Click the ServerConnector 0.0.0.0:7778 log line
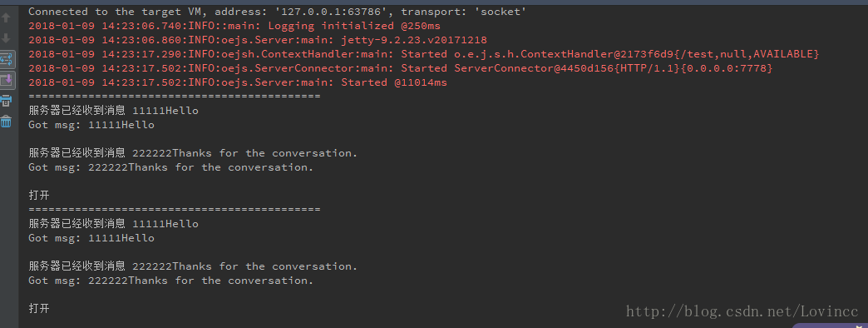 click(x=400, y=68)
